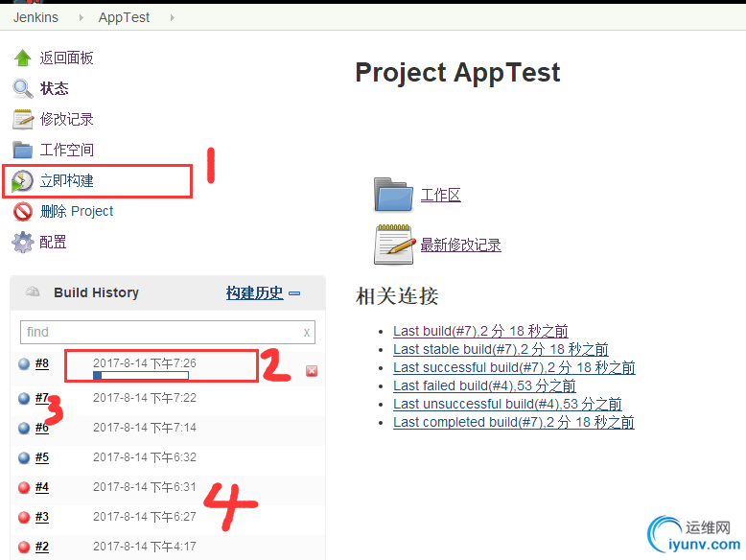Click the notepad changes icon in sidebar
This screenshot has width=746, height=560.
pos(22,119)
